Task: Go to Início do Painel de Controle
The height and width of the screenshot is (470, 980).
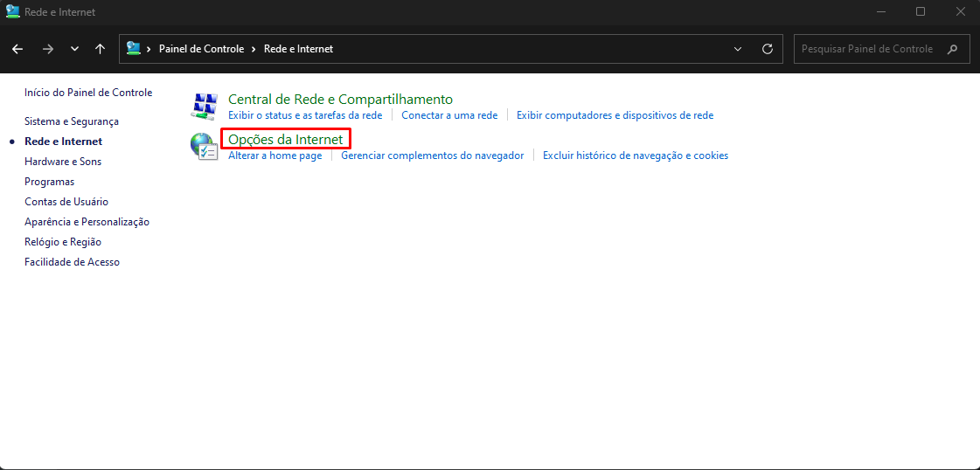Action: click(88, 93)
